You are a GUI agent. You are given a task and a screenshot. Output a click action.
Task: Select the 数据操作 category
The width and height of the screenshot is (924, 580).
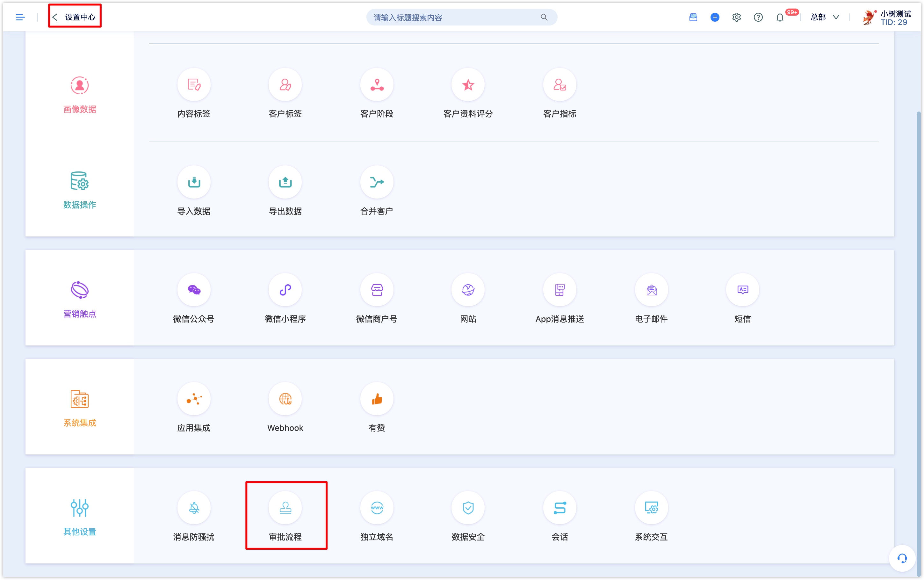click(x=80, y=190)
